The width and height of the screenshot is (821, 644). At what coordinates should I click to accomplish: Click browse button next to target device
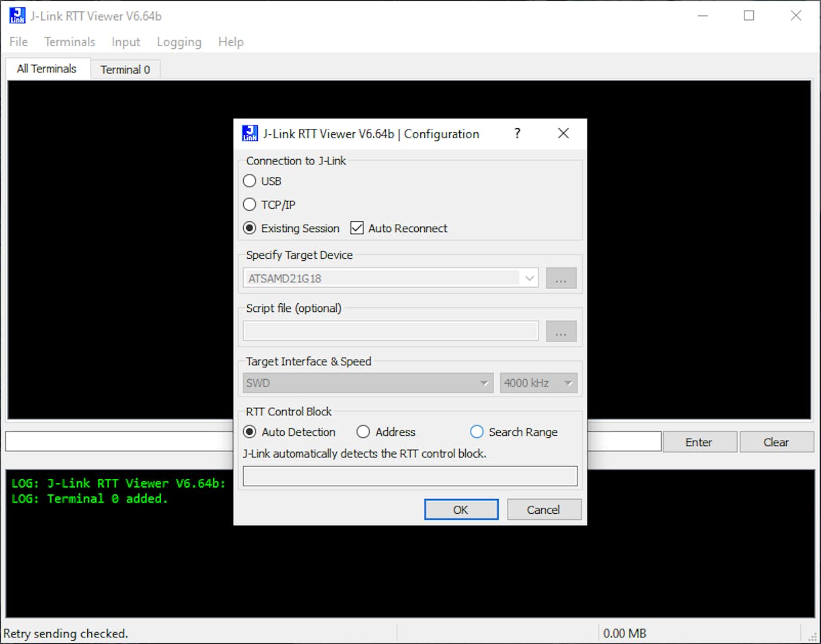click(561, 278)
